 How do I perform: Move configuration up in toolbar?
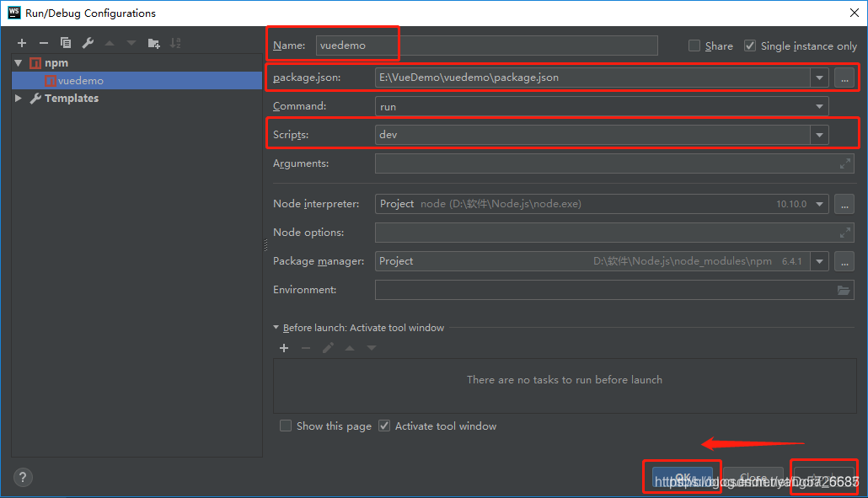[110, 43]
